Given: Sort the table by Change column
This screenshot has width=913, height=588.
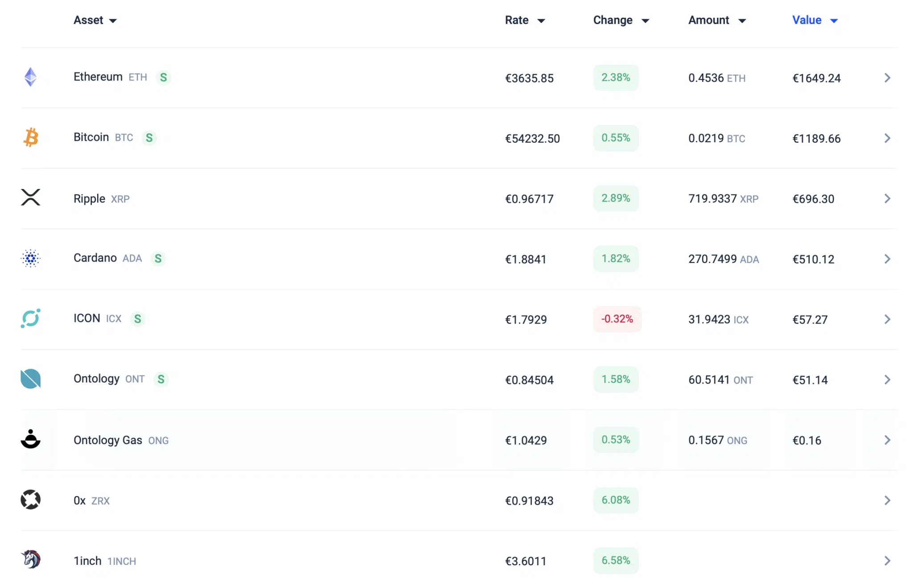Looking at the screenshot, I should coord(621,20).
